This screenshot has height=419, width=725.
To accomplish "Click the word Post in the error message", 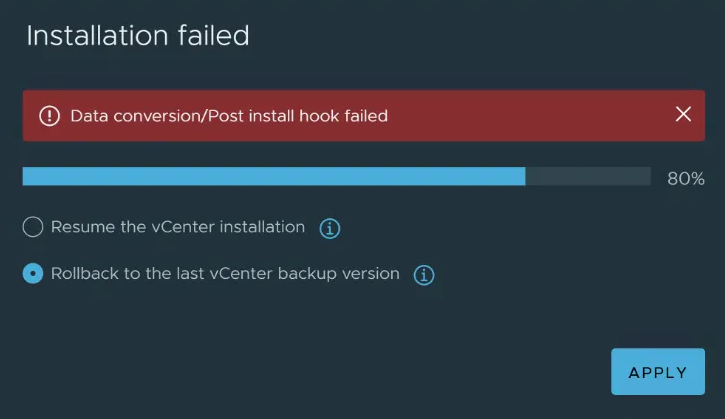I will coord(225,116).
